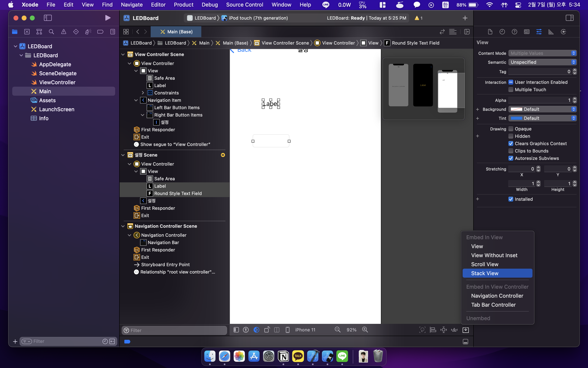Collapse the Navigation Item row

(x=136, y=100)
